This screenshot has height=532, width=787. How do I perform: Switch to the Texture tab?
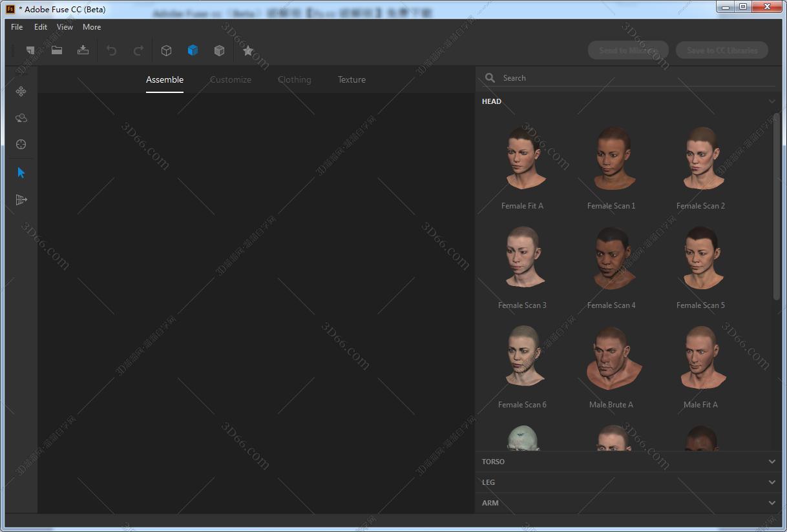tap(352, 79)
